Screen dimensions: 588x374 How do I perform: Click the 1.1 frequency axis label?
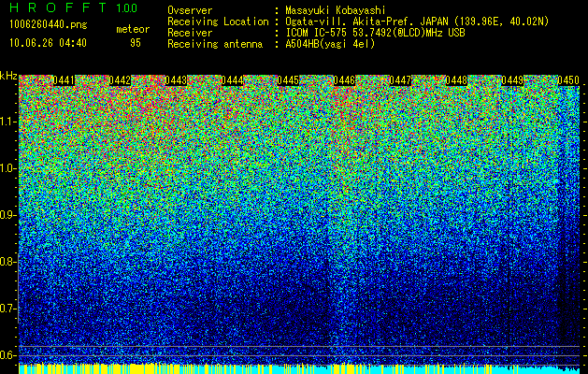[8, 122]
